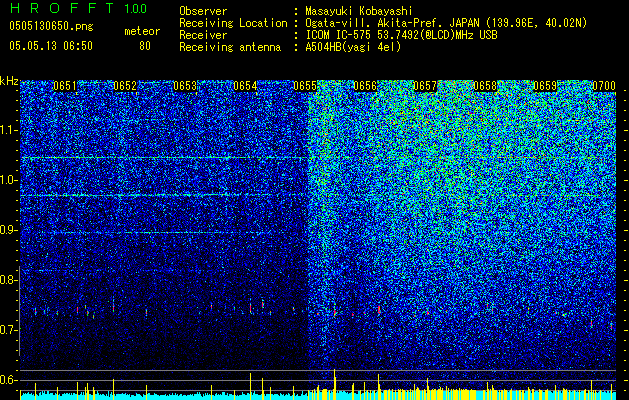
Task: Click the 0.7 kHz axis label
Action: [8, 330]
